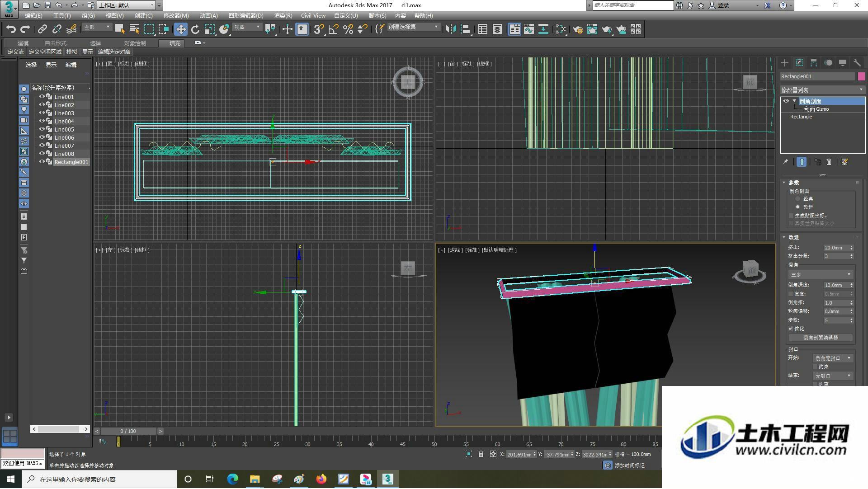
Task: Activate Select and Scale tool
Action: (x=209, y=29)
